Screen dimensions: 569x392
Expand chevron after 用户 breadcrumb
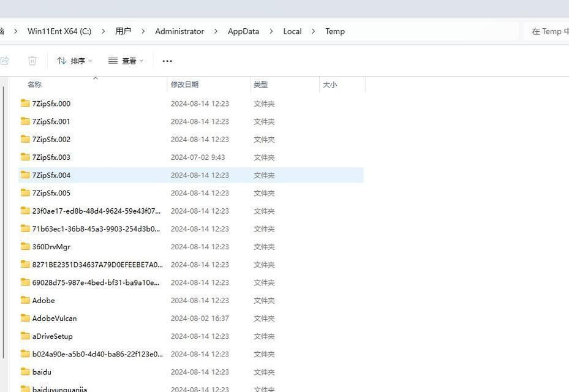(x=143, y=32)
